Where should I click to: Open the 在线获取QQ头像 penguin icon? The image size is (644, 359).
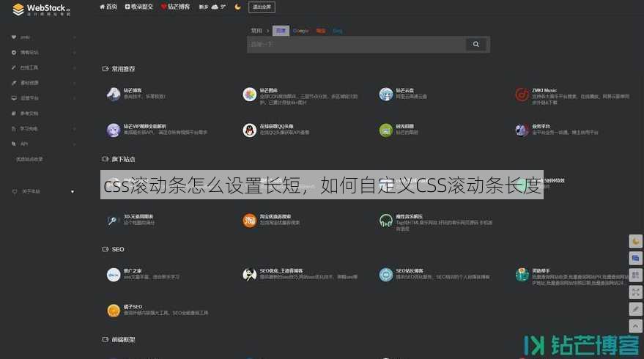click(x=250, y=130)
